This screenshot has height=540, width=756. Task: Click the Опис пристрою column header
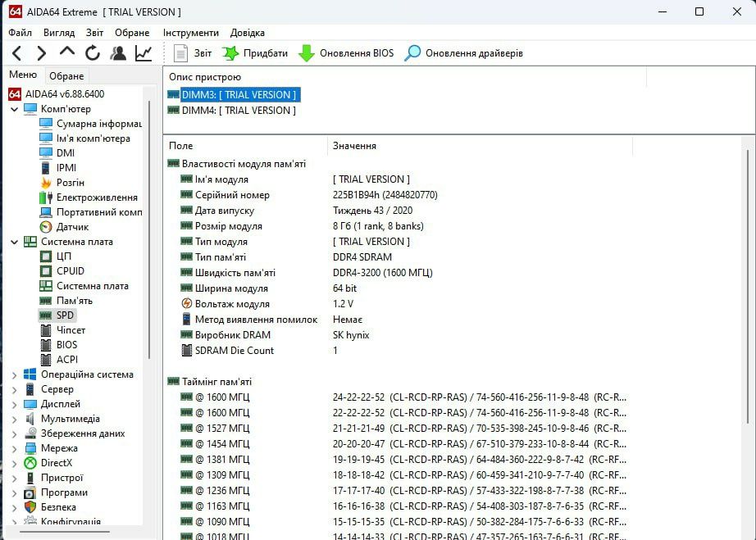point(405,77)
